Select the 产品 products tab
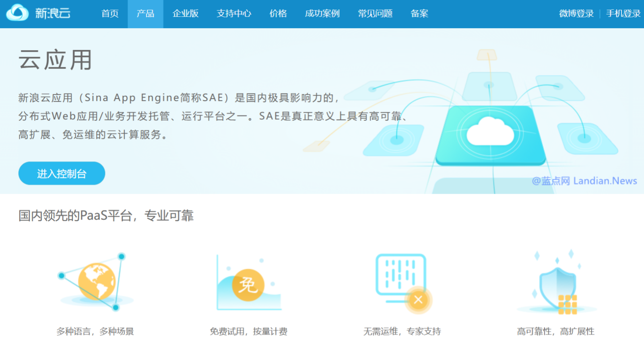The width and height of the screenshot is (644, 362). pyautogui.click(x=145, y=14)
